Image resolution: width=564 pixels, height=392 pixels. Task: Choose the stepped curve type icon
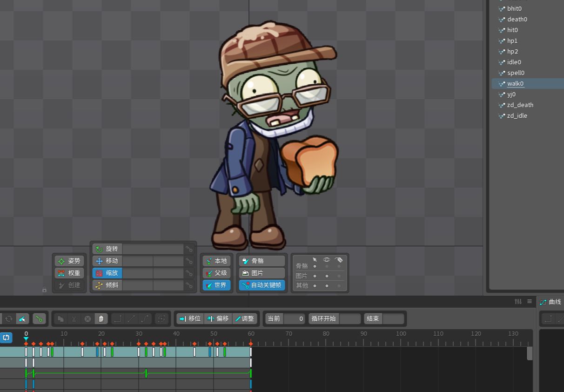tap(118, 319)
